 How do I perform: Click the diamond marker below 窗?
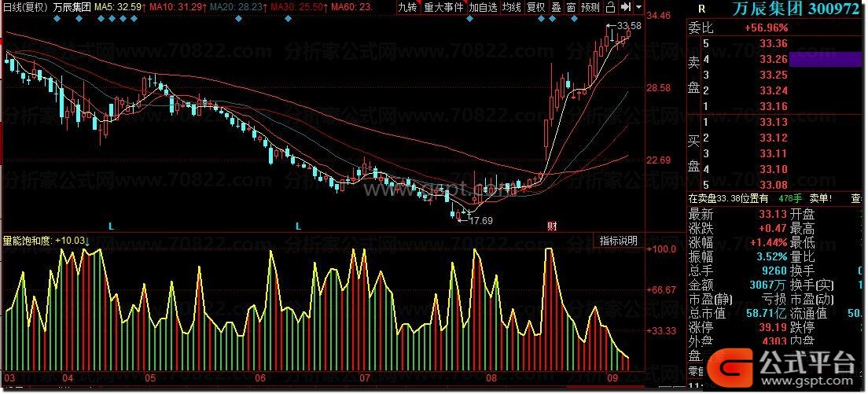pyautogui.click(x=575, y=19)
